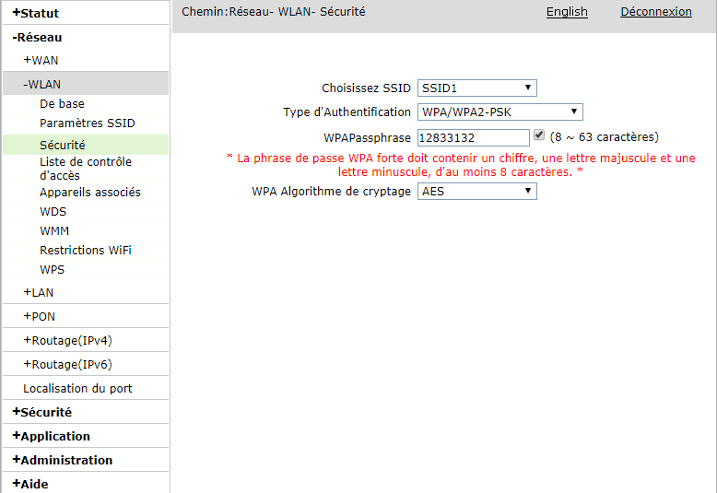Toggle the show passphrase checkbox

539,136
